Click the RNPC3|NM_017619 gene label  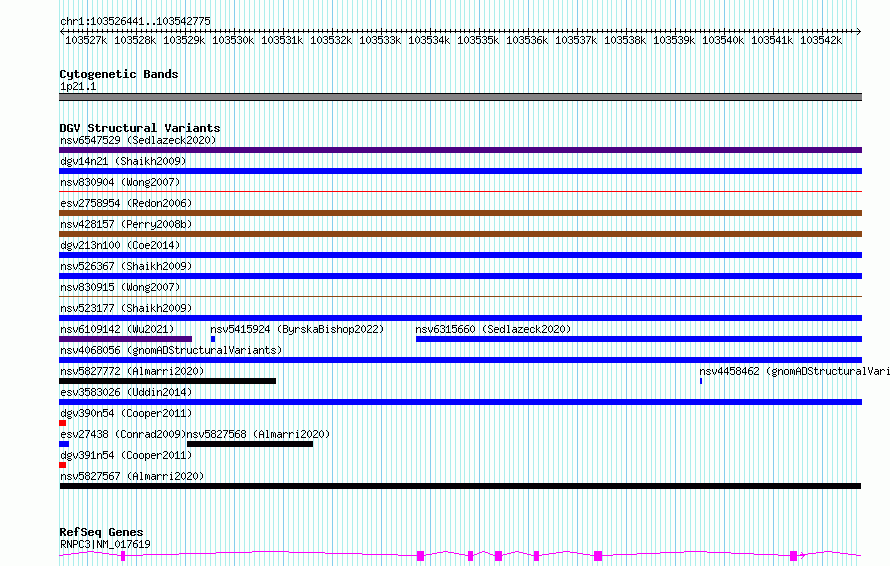point(105,544)
